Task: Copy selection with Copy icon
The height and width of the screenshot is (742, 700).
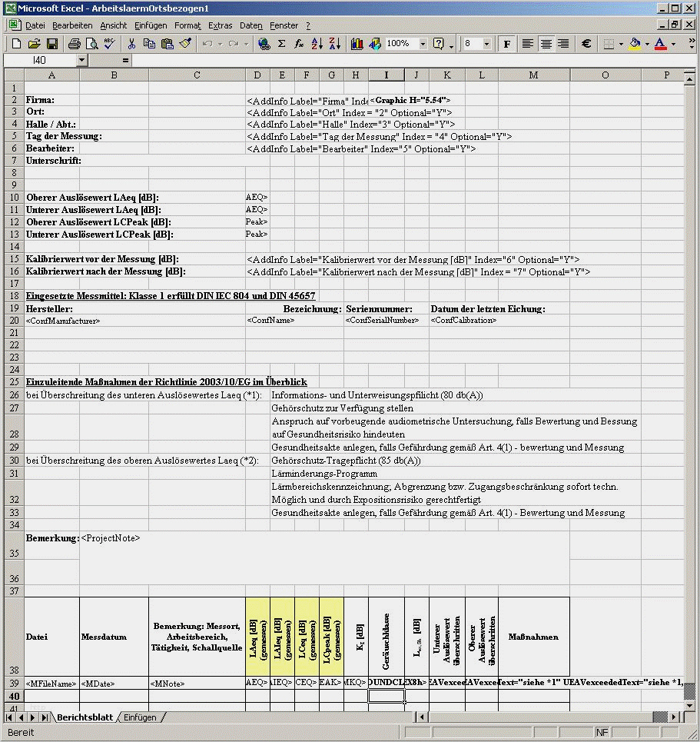Action: pos(149,44)
